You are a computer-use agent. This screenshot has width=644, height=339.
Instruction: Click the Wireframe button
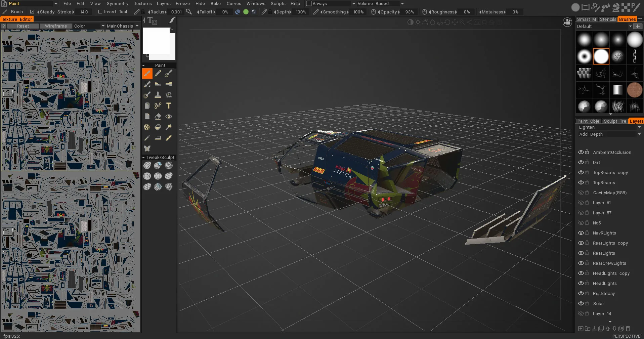(x=56, y=26)
